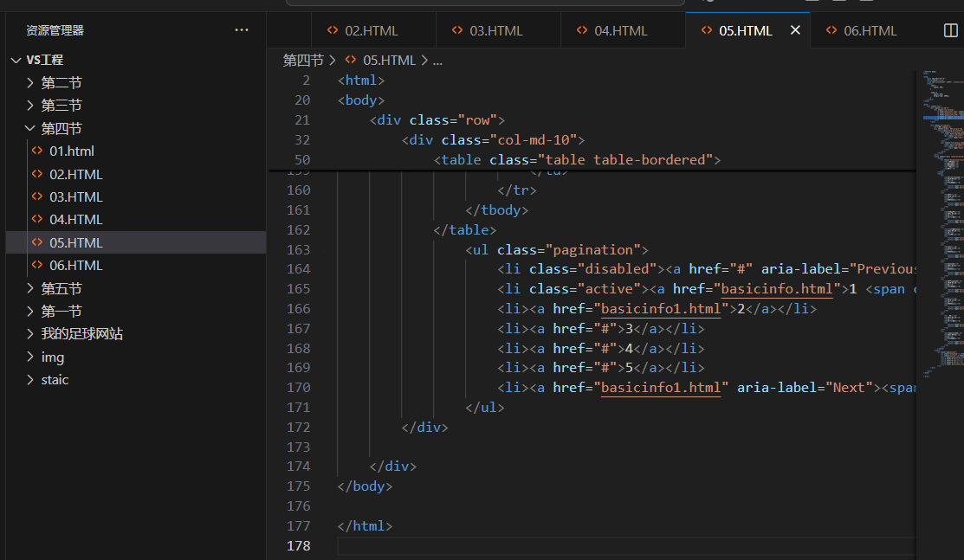Click the 06.HTML tab file icon

tap(831, 30)
